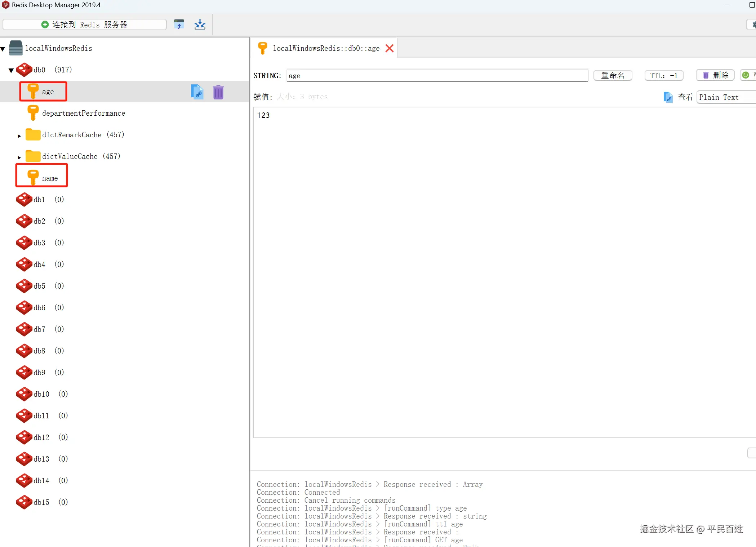This screenshot has height=547, width=756.
Task: Click the TTL: -1 button
Action: coord(663,75)
